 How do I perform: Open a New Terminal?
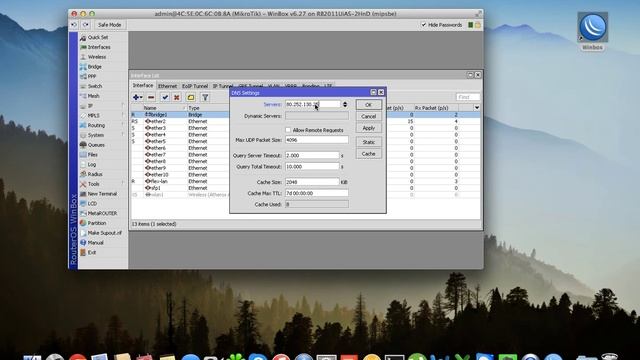point(102,194)
